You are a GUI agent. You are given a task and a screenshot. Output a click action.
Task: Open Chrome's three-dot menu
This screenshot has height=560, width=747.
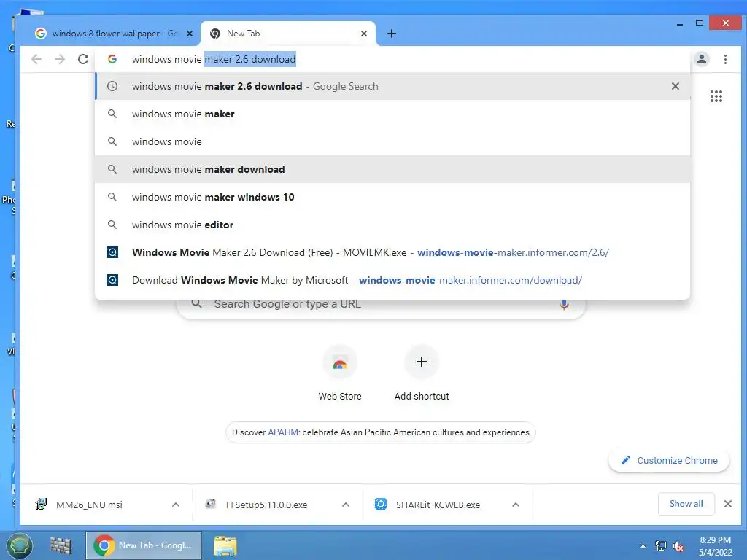(726, 59)
